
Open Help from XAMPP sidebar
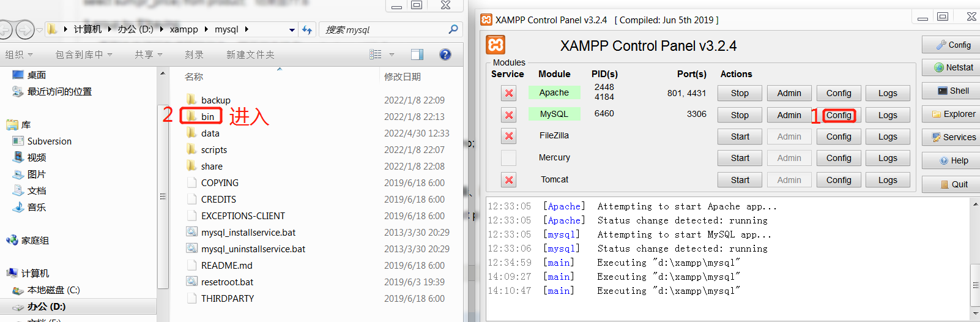coord(953,160)
